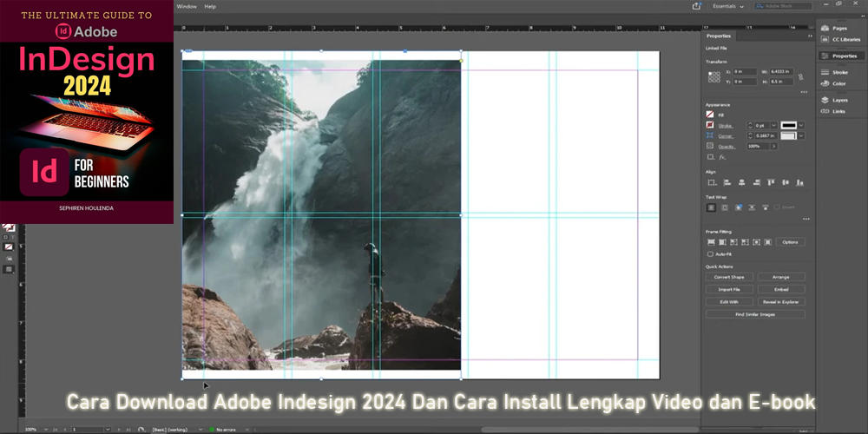Click the Embed button
Image resolution: width=868 pixels, height=434 pixels.
coord(781,290)
